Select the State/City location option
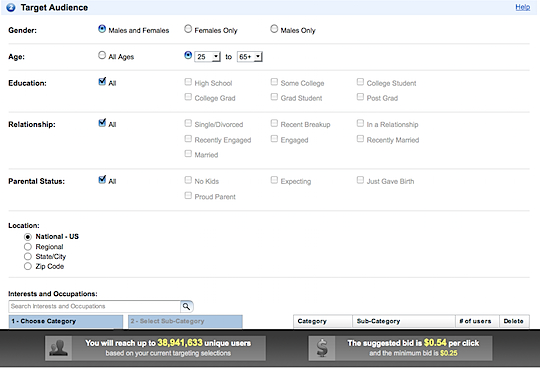 point(28,256)
